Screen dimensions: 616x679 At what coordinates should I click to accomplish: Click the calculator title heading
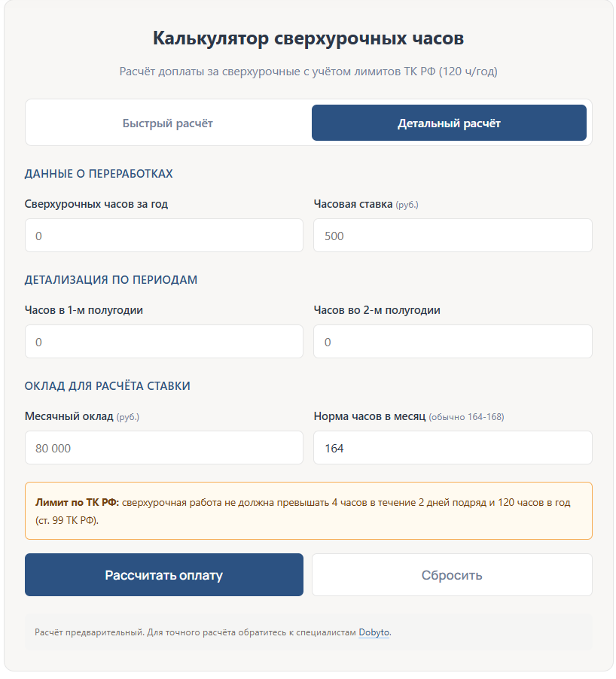click(x=308, y=38)
